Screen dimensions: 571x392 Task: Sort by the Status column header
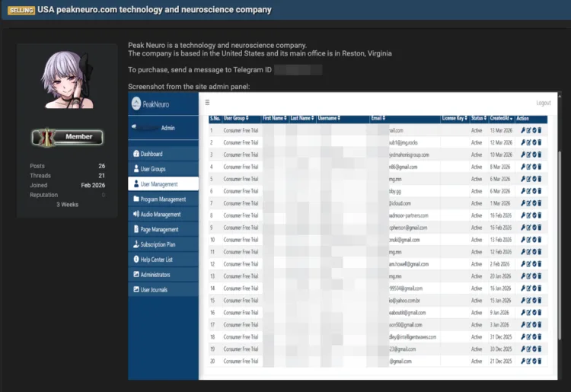click(479, 118)
